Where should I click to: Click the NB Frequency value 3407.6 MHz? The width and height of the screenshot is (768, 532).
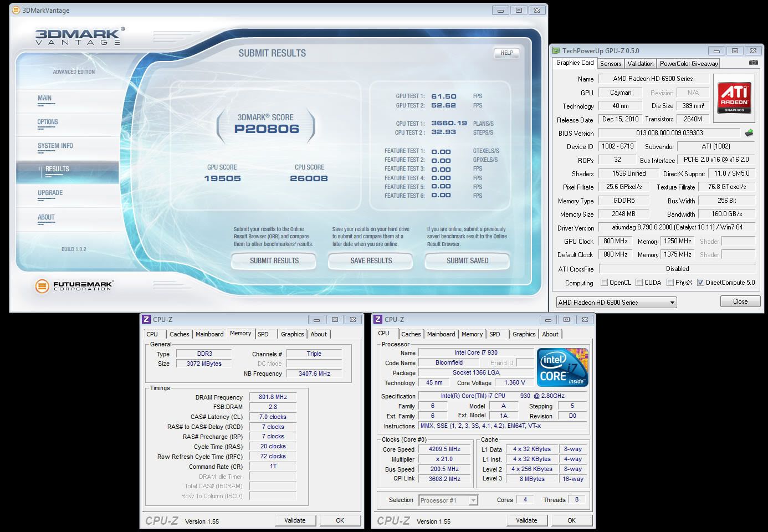click(314, 374)
